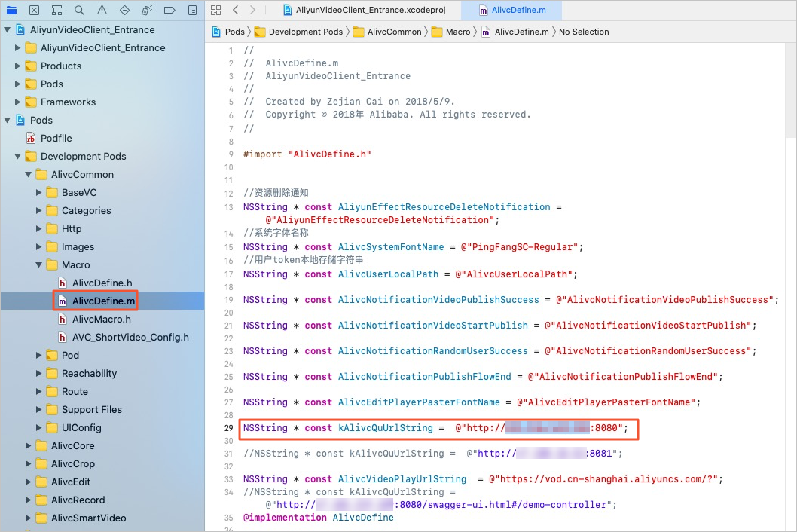Expand the AliyunVideoClient_Entrance folder

click(18, 47)
